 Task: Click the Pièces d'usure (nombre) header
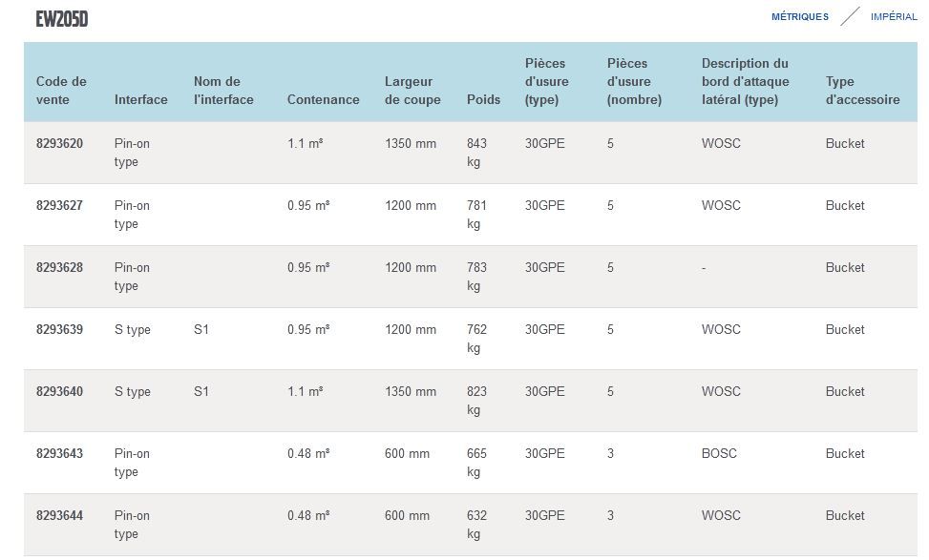pyautogui.click(x=634, y=81)
